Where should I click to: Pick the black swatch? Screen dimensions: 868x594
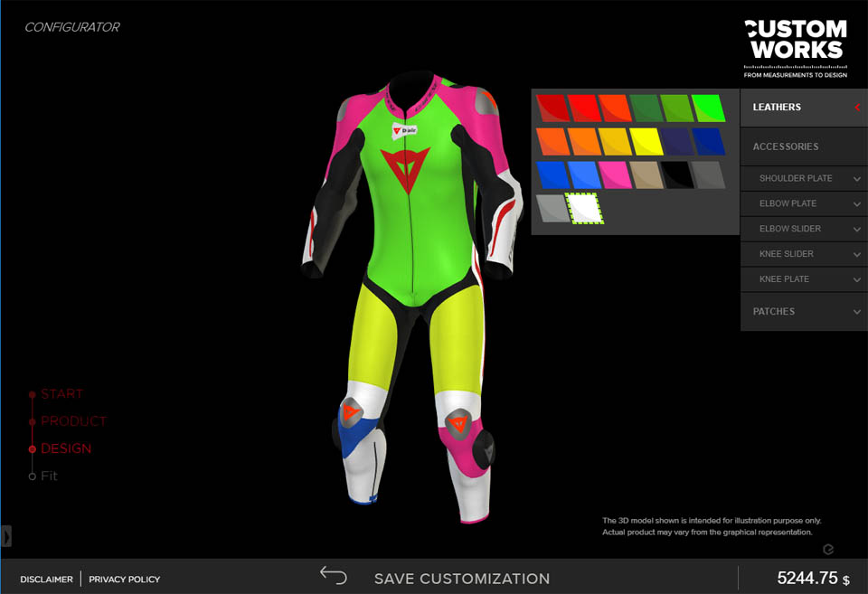click(x=677, y=174)
